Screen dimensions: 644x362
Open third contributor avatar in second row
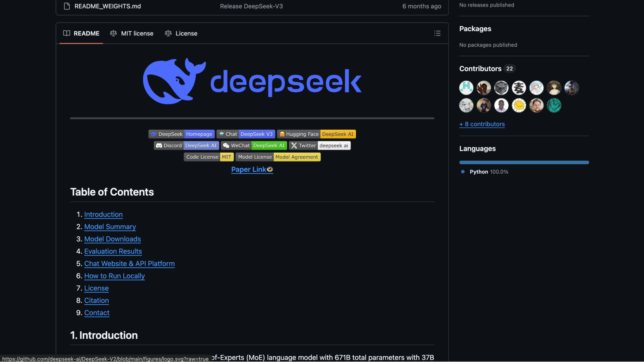tap(501, 105)
